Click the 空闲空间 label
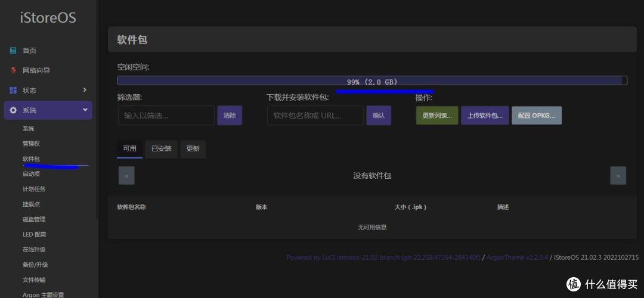 (x=133, y=67)
